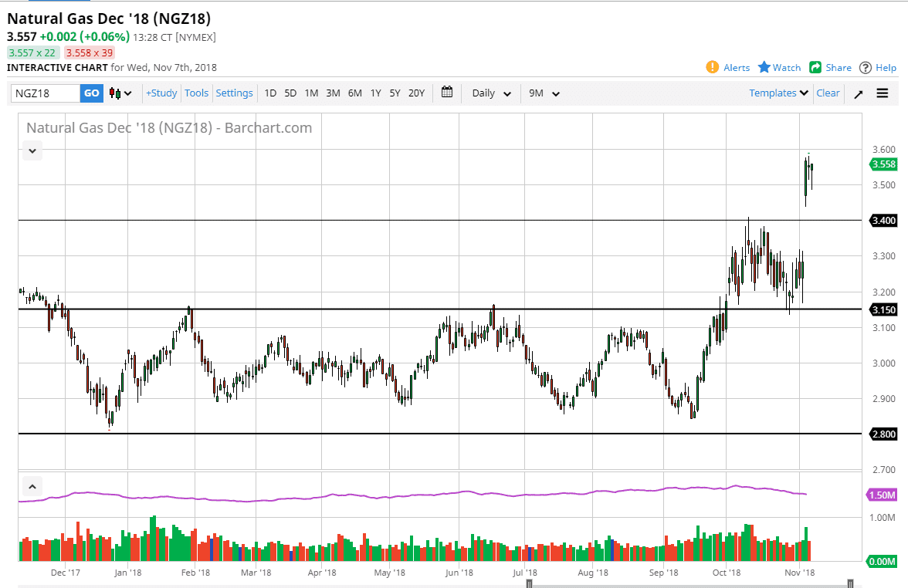Expand the 9M period dropdown

coord(544,93)
